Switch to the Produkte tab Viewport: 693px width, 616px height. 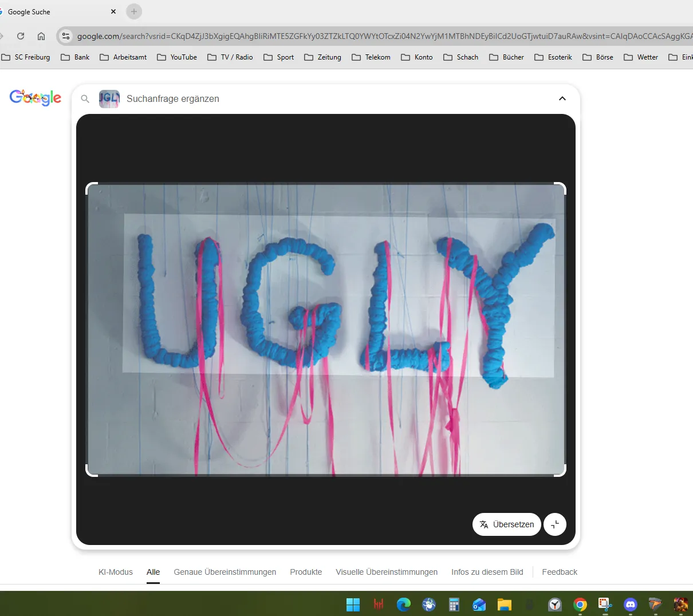point(306,572)
